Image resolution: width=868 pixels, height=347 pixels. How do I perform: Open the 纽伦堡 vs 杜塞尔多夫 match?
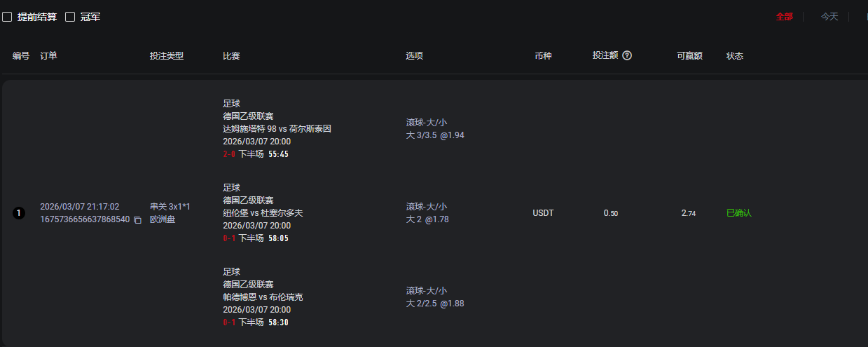click(263, 213)
